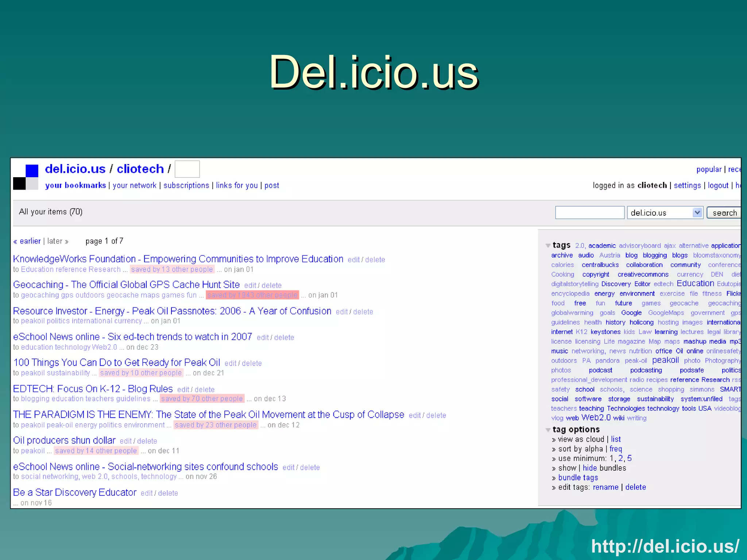Click Research tag under KnowledgeWorks bookmark

click(104, 269)
